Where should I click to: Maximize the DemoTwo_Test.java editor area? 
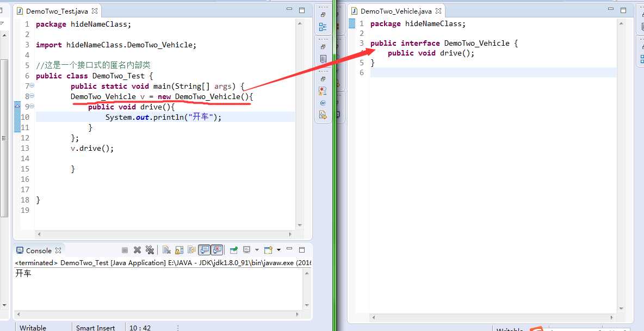click(301, 10)
